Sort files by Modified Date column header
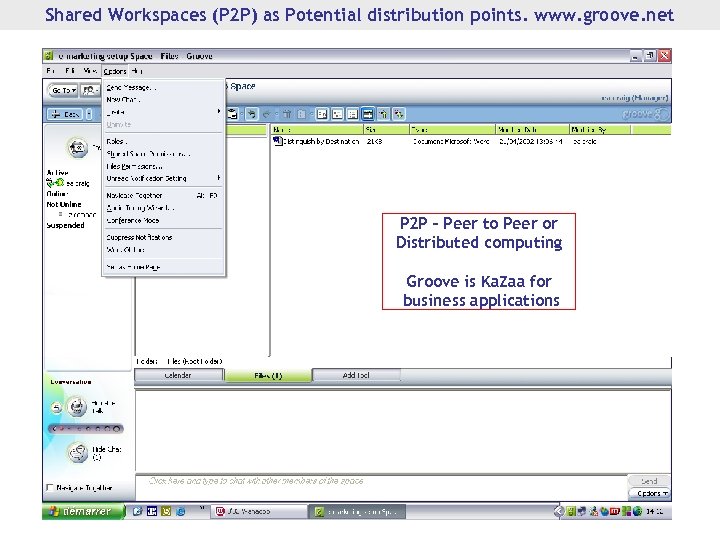Image resolution: width=720 pixels, height=540 pixels. 533,129
